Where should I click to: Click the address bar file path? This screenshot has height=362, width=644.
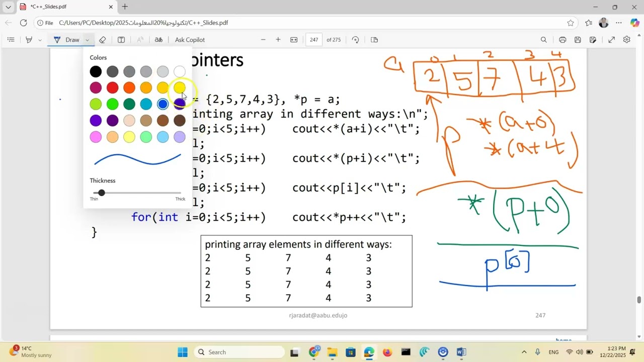tap(143, 23)
